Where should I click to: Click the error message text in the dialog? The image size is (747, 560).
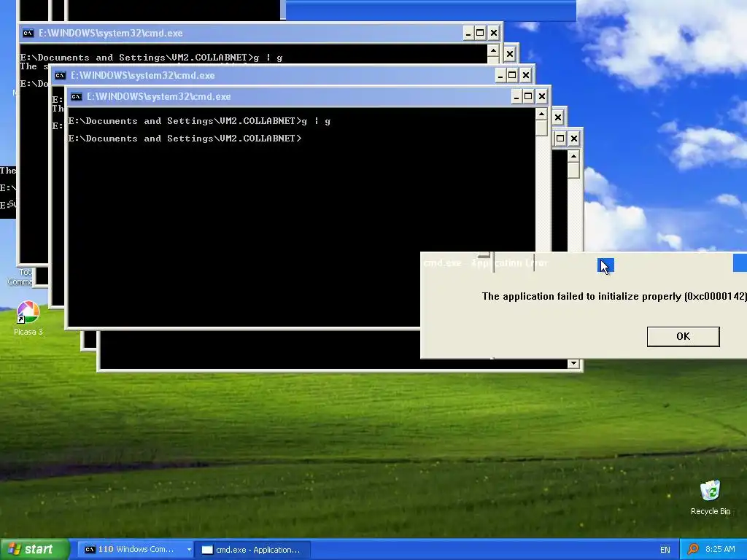pos(614,296)
